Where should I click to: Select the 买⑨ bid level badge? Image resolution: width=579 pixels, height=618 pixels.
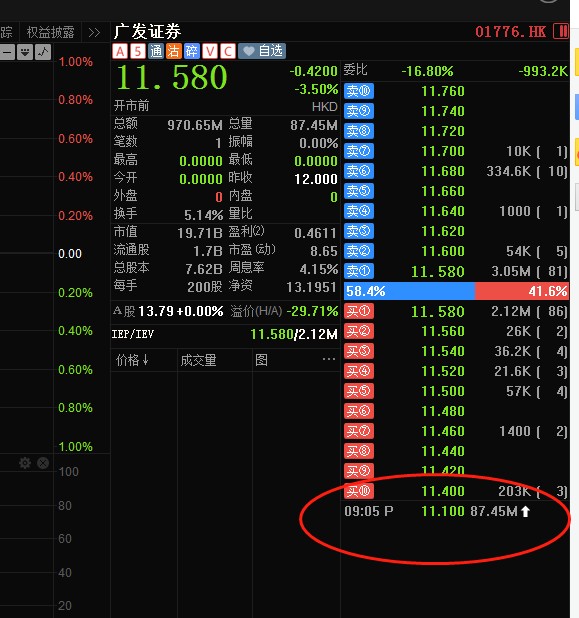(x=359, y=471)
